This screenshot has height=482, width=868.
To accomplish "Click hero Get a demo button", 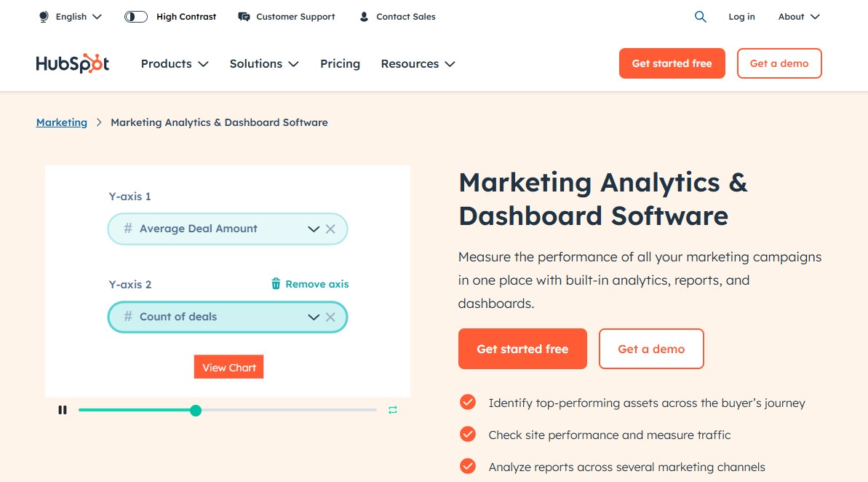I will (651, 349).
